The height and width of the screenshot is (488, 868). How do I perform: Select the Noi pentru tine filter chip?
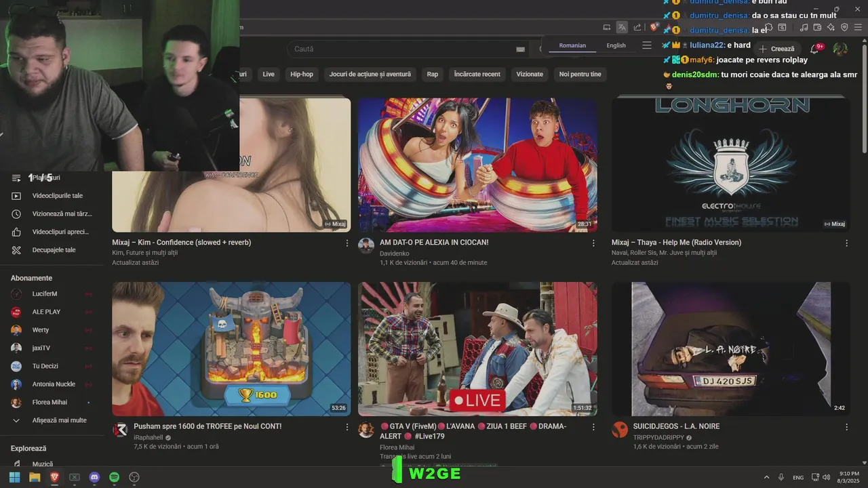(x=580, y=74)
